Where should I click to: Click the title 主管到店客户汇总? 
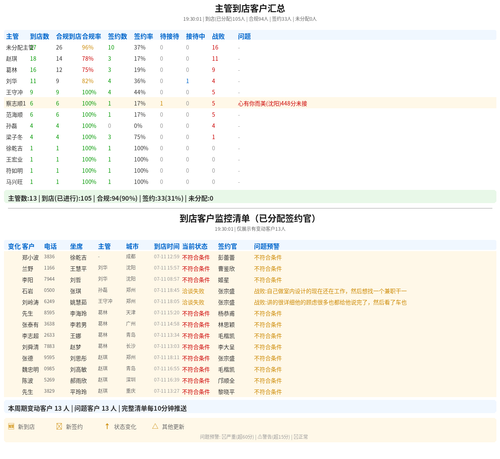click(250, 8)
